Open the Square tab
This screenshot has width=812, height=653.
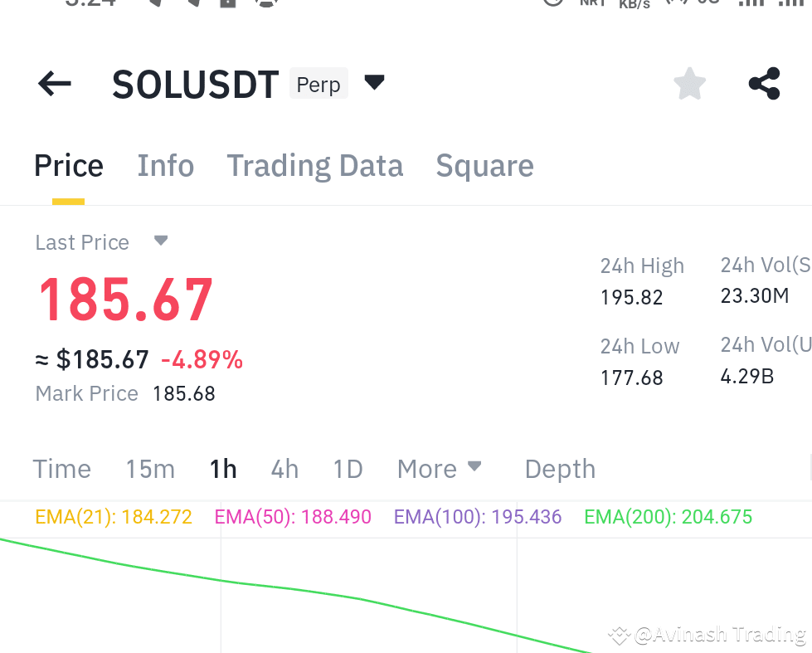[x=484, y=165]
